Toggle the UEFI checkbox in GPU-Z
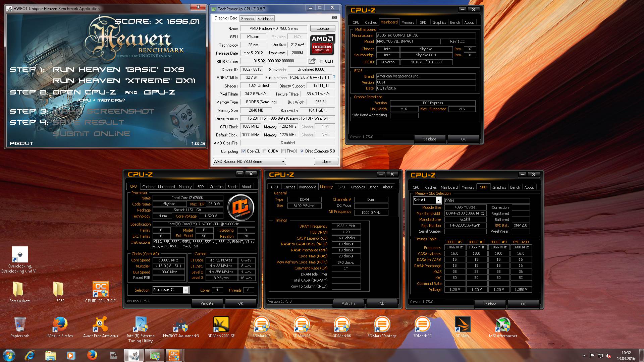This screenshot has height=362, width=644. pos(322,61)
